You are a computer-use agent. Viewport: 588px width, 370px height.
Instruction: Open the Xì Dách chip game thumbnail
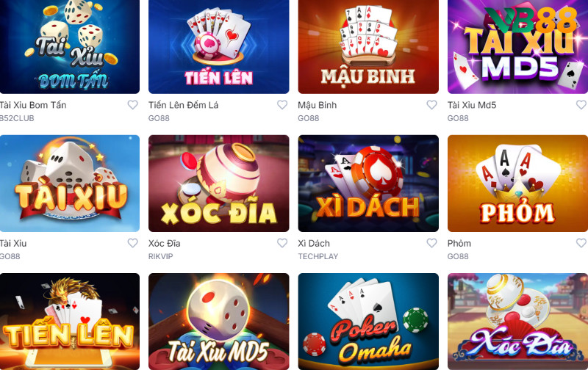pos(368,184)
